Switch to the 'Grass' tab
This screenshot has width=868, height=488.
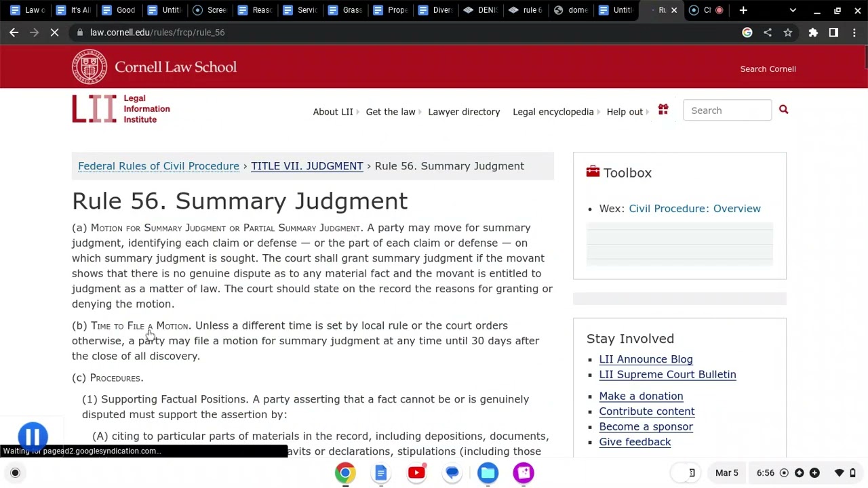(345, 10)
